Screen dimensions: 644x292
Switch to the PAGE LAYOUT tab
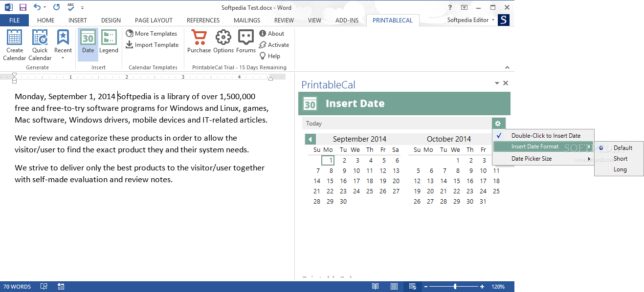click(154, 21)
